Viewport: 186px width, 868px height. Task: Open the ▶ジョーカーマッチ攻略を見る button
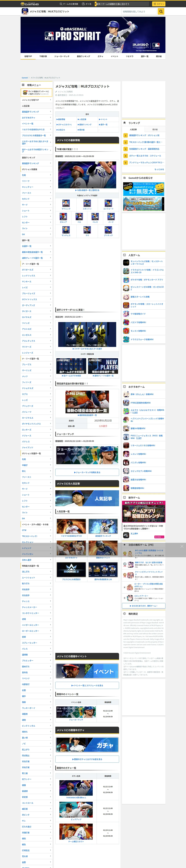[x=87, y=472]
